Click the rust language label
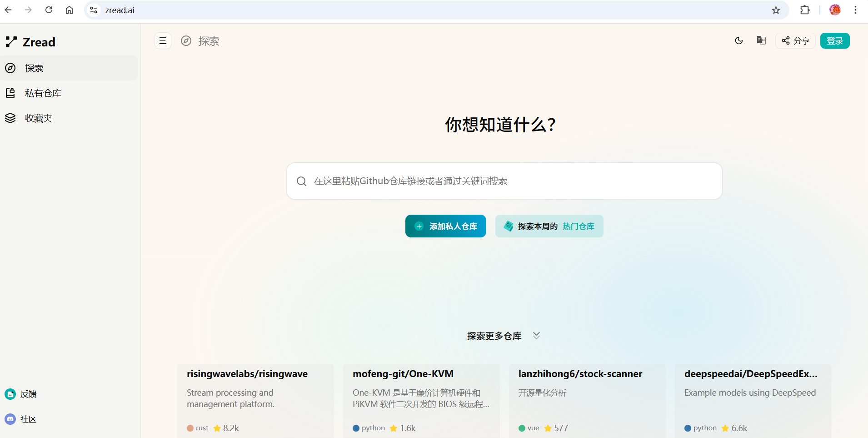The image size is (868, 438). (202, 428)
